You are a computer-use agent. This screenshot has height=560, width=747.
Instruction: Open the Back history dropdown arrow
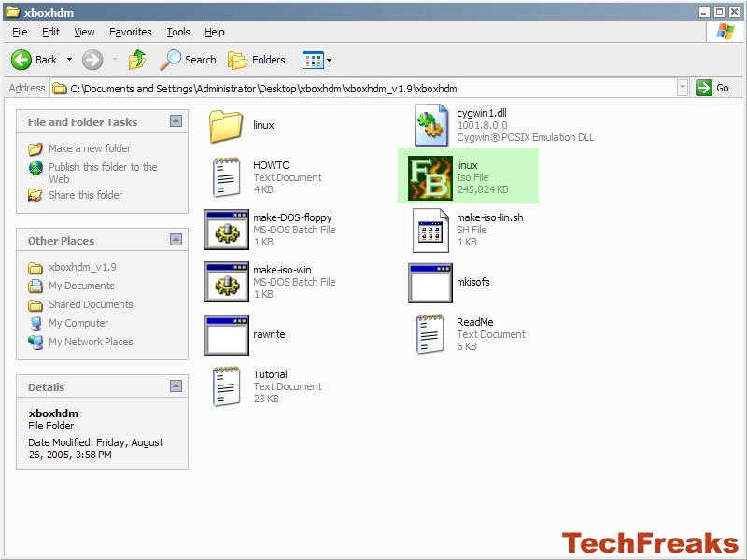pyautogui.click(x=69, y=60)
